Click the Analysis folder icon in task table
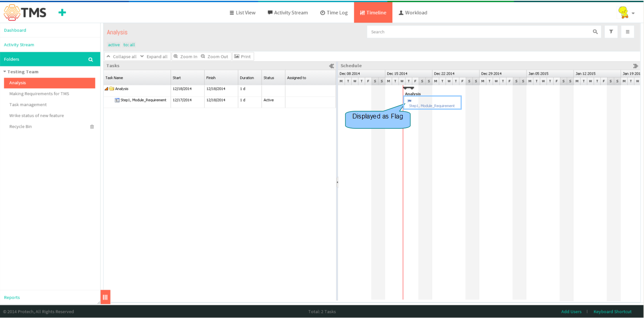This screenshot has height=318, width=644. pos(112,89)
